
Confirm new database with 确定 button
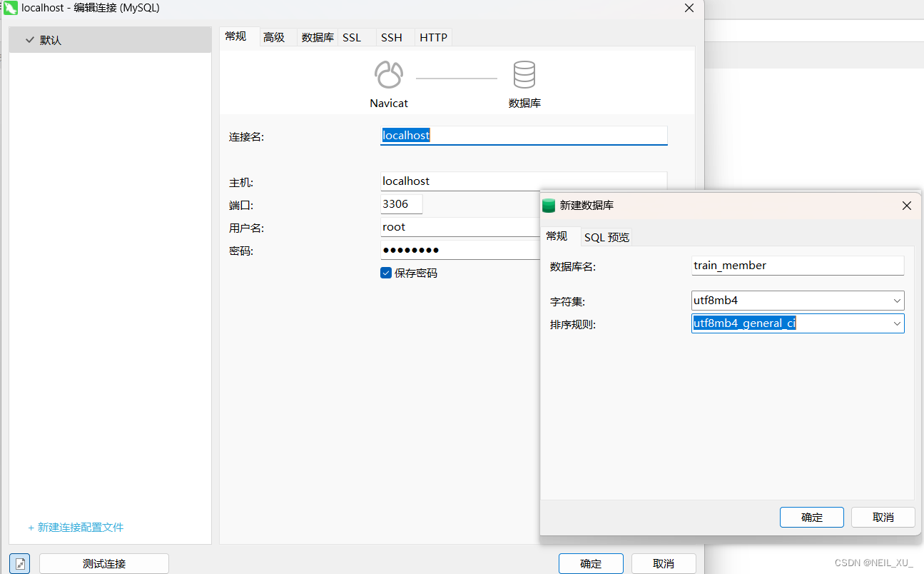pos(812,517)
